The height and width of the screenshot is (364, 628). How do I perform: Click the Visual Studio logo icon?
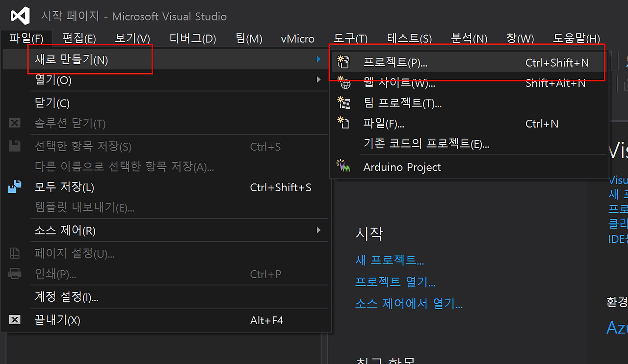point(21,16)
